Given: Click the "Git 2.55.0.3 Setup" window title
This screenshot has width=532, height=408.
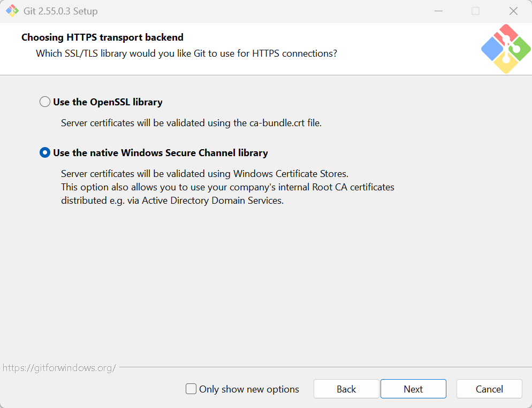Looking at the screenshot, I should tap(60, 11).
